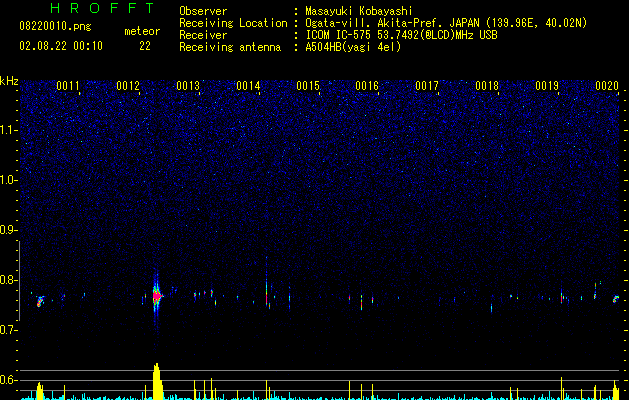The image size is (629, 400).
Task: Click the 1.1 kHz axis label
Action: click(8, 130)
